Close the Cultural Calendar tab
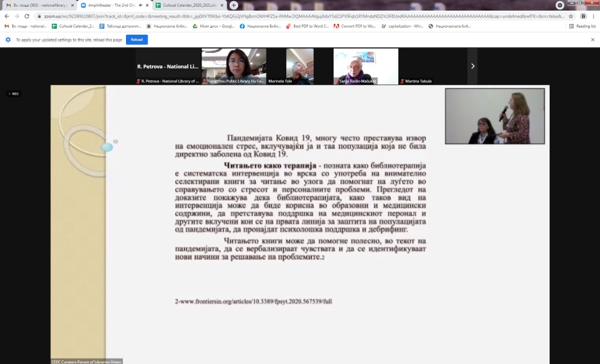 coord(222,5)
